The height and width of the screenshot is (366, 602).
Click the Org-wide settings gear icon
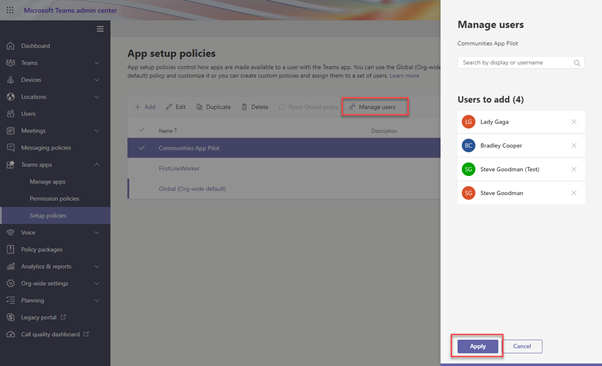(10, 283)
